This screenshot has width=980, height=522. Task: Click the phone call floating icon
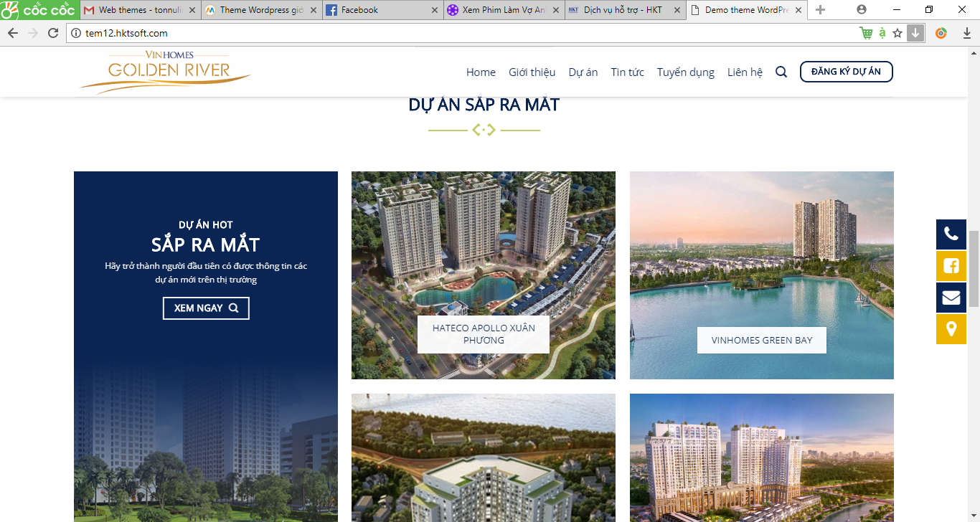[951, 234]
